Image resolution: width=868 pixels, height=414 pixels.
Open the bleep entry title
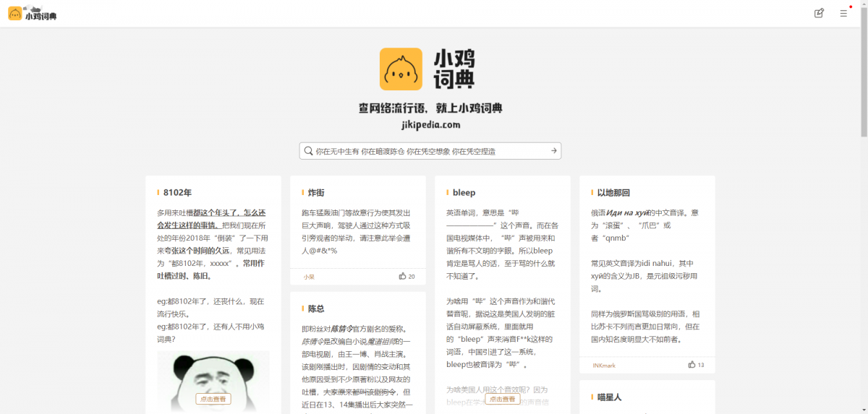click(x=464, y=193)
